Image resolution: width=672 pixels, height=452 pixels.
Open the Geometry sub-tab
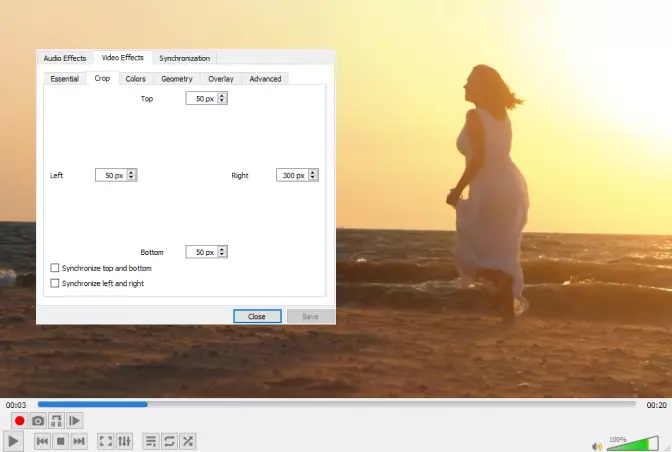177,79
